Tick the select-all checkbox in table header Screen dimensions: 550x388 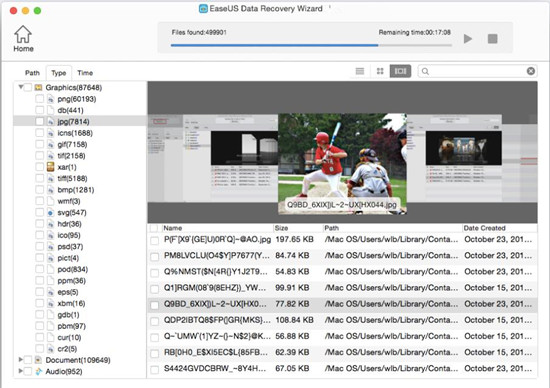[154, 228]
